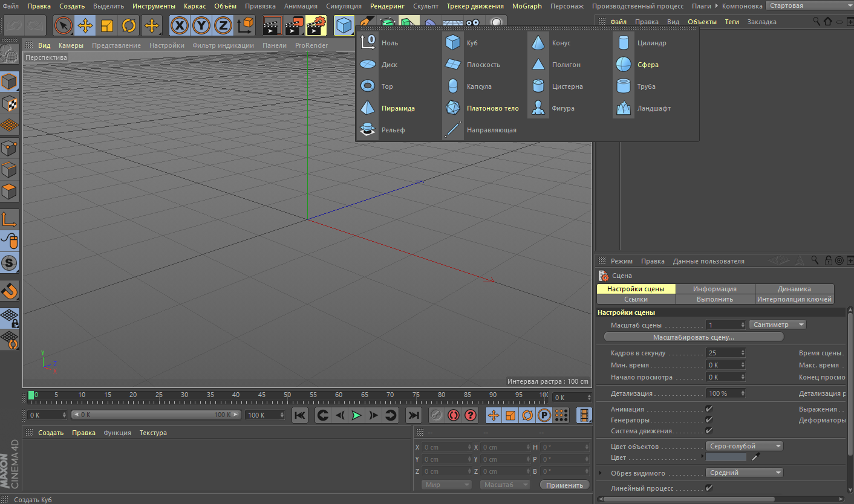The image size is (854, 504).
Task: Click the Масштаб сцены value field
Action: click(723, 325)
